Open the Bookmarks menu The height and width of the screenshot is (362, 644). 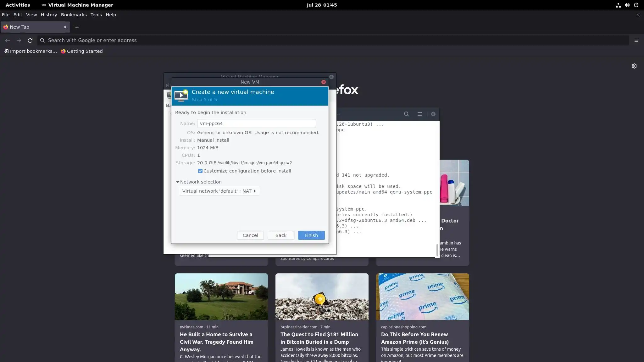tap(74, 15)
